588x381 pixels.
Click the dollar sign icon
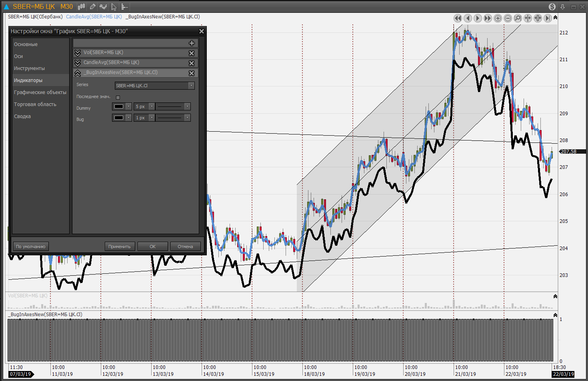[x=552, y=7]
